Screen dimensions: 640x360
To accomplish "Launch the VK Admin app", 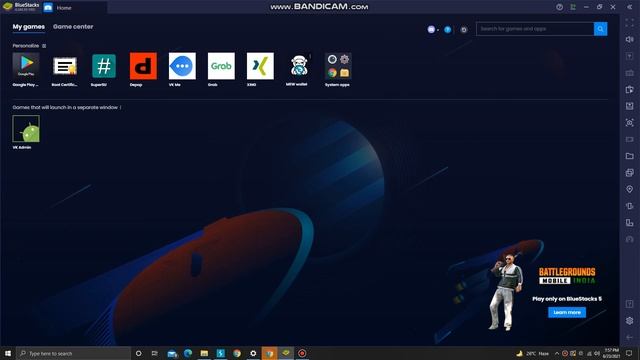I will [x=26, y=129].
